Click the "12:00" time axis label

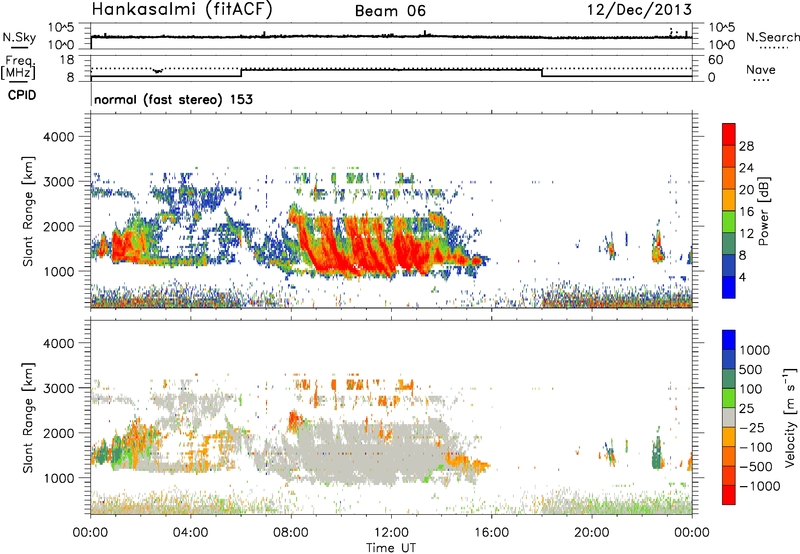(391, 533)
